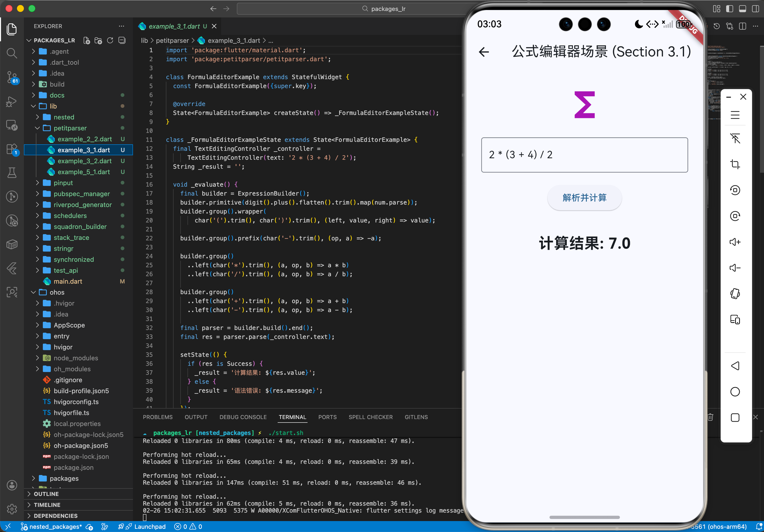
Task: Open .gitignore in the ohos folder
Action: (x=68, y=380)
